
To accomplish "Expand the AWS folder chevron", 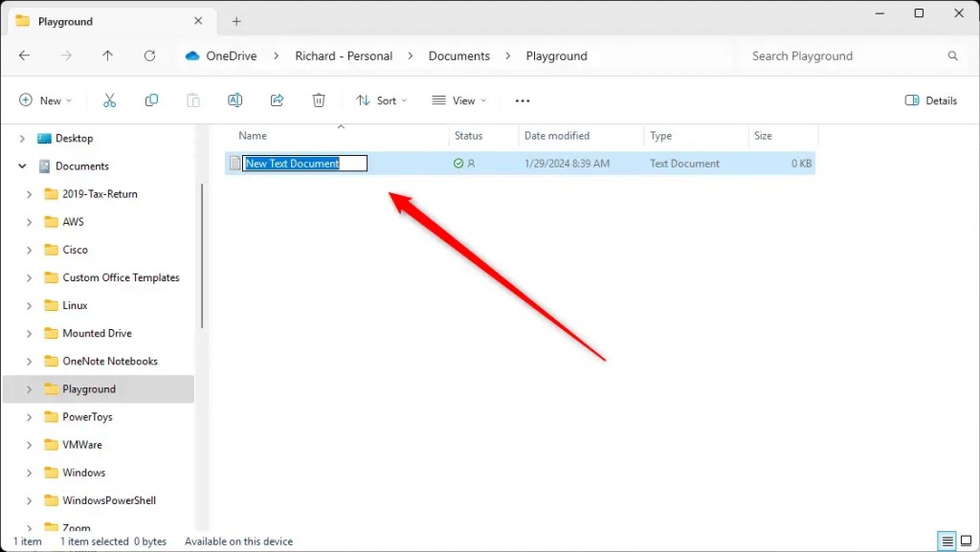I will point(29,222).
